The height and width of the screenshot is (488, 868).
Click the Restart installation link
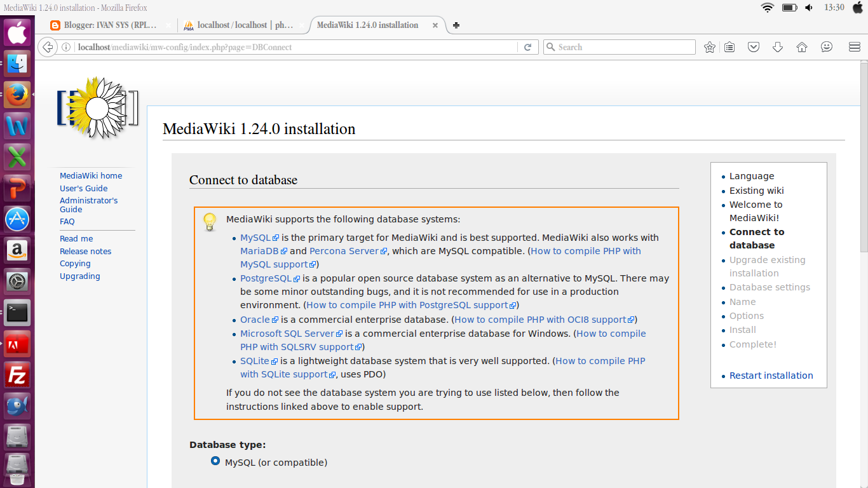click(771, 376)
